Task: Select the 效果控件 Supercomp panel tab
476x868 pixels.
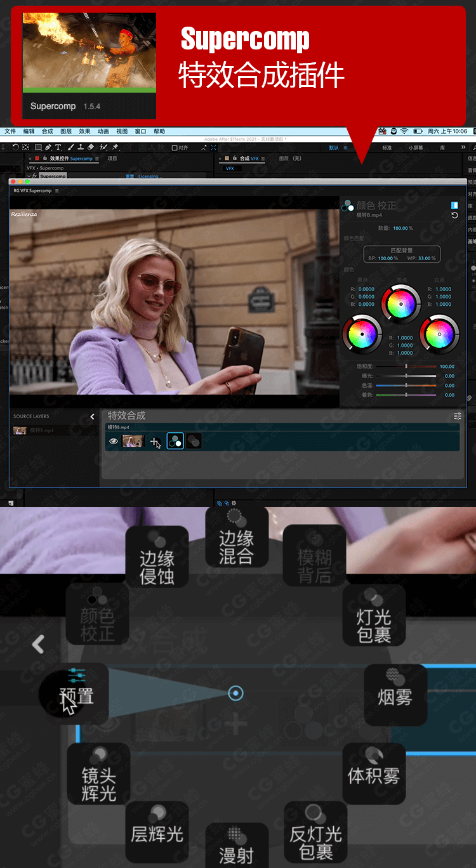Action: pyautogui.click(x=71, y=159)
